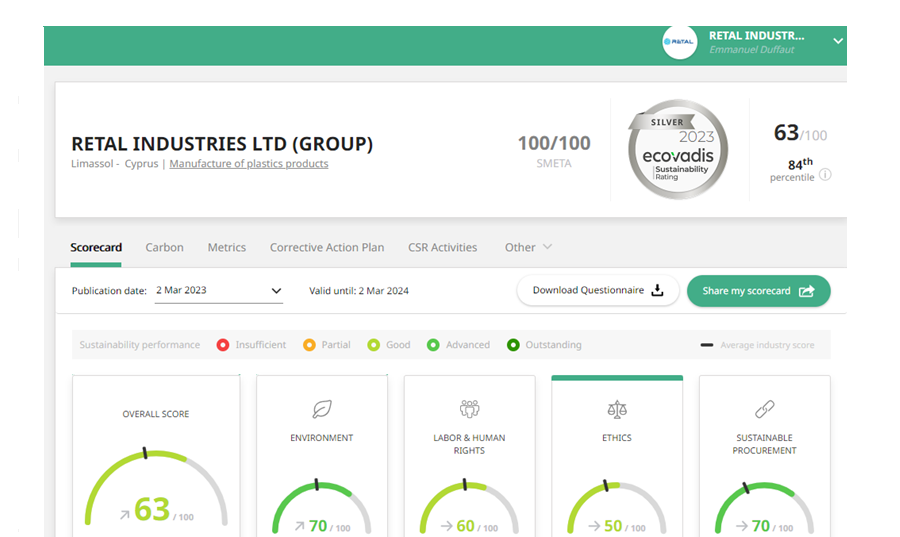The height and width of the screenshot is (537, 900).
Task: Switch to the Scorecard tab
Action: (96, 247)
